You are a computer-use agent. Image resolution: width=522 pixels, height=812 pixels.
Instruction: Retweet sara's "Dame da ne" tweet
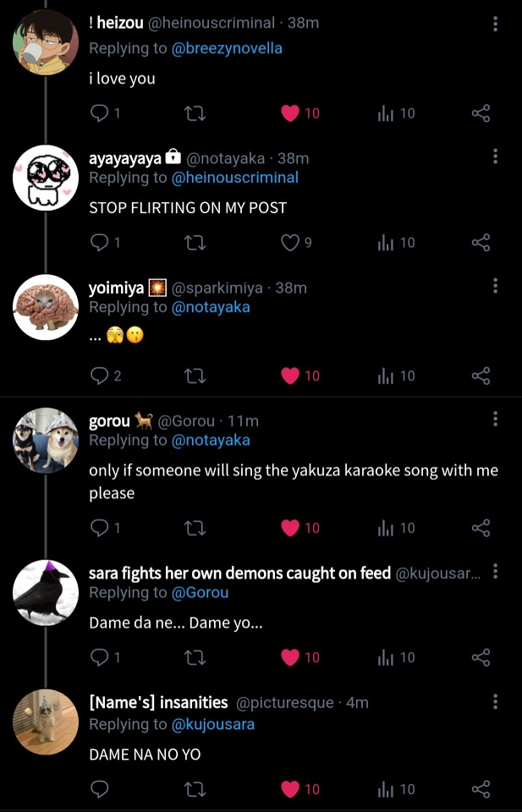tap(195, 657)
